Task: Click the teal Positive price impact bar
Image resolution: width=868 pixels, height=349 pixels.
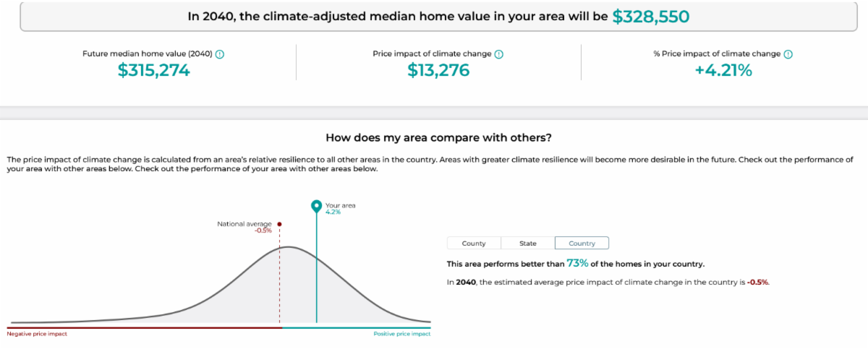Action: (356, 327)
